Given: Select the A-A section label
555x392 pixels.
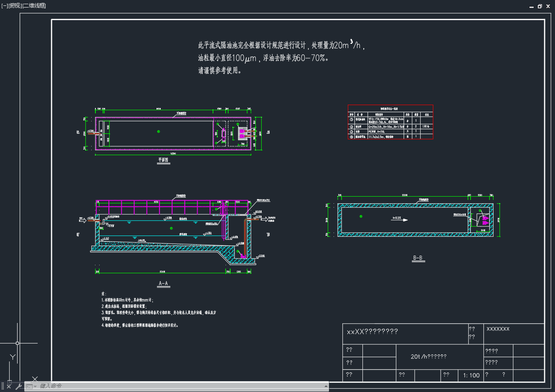Looking at the screenshot, I should click(163, 284).
